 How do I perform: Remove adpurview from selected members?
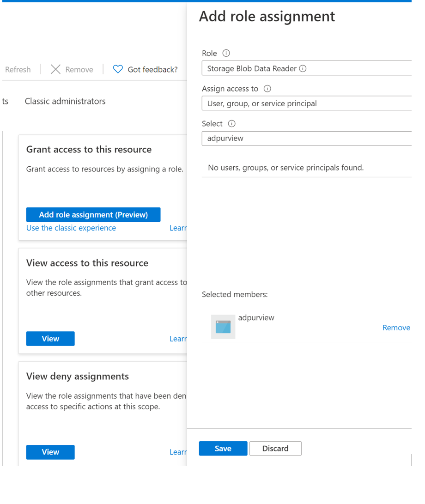pos(396,327)
